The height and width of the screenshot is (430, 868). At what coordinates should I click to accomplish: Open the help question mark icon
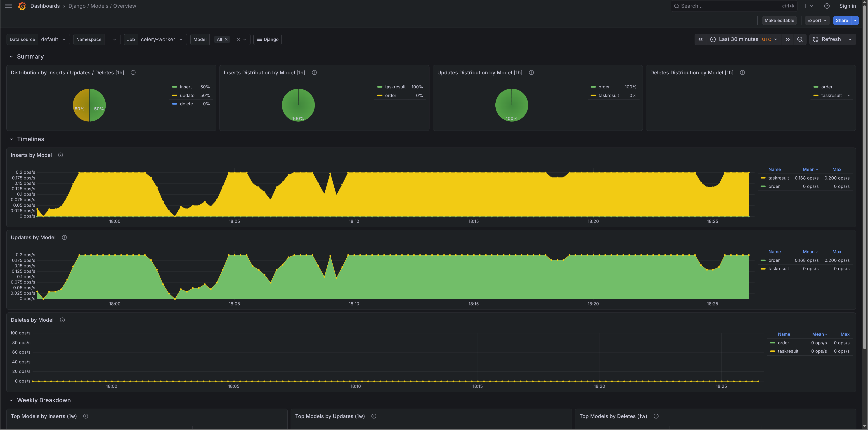click(x=827, y=6)
